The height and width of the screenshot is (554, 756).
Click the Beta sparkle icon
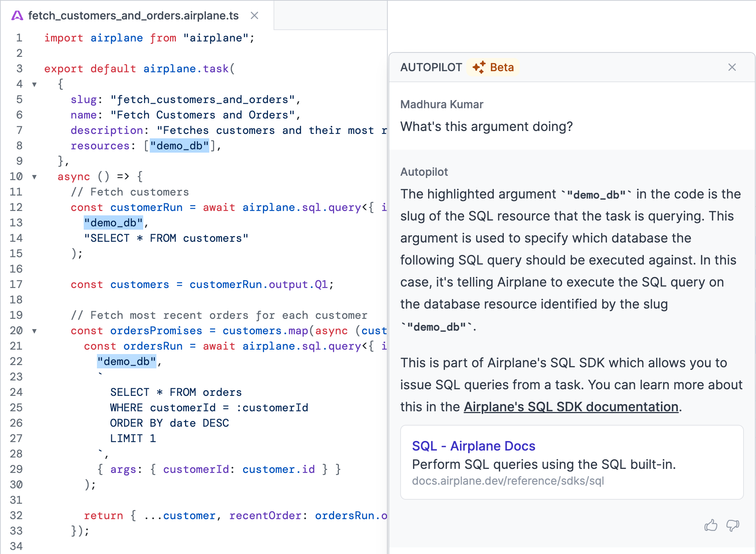point(479,67)
